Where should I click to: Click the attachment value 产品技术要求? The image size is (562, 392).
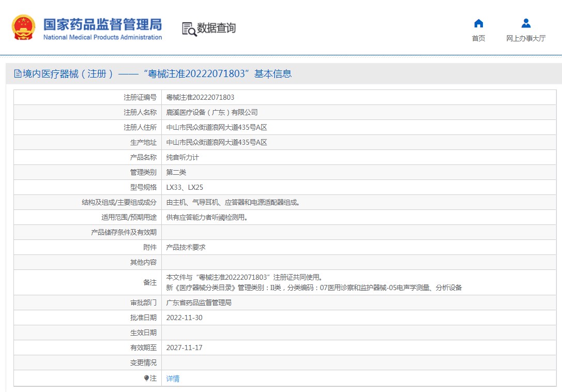(186, 247)
